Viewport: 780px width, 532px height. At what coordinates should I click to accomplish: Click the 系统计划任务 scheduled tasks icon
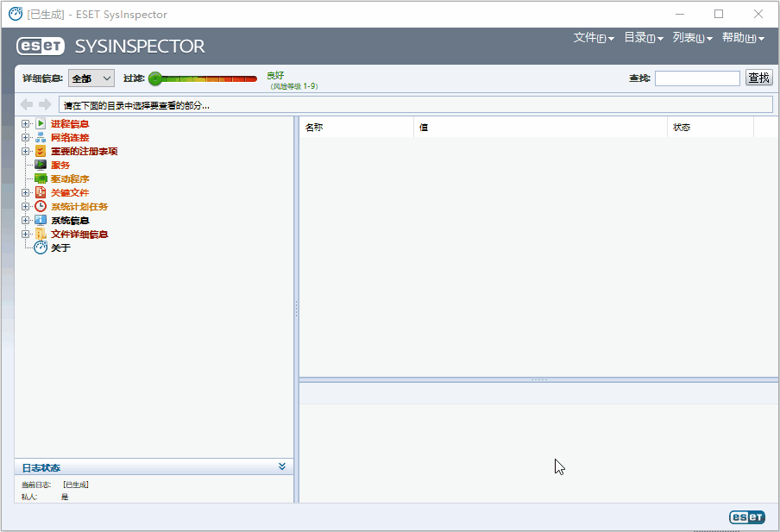point(41,206)
